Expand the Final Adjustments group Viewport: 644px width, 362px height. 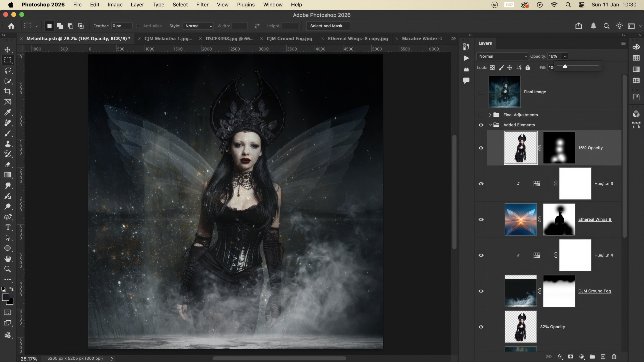(x=490, y=115)
